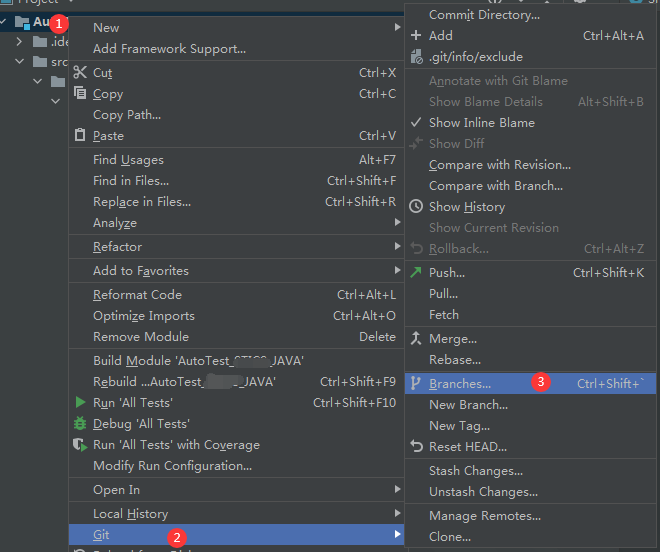Click the green Push arrow icon

[416, 272]
